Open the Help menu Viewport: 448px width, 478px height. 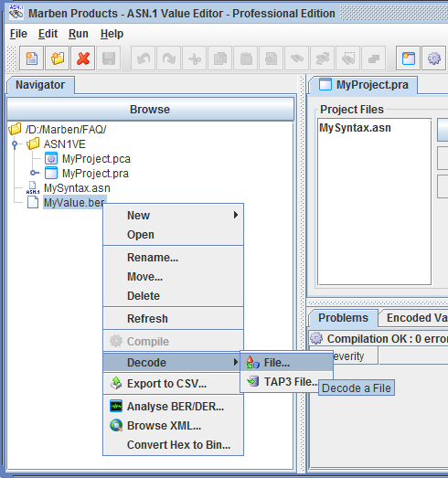coord(112,34)
